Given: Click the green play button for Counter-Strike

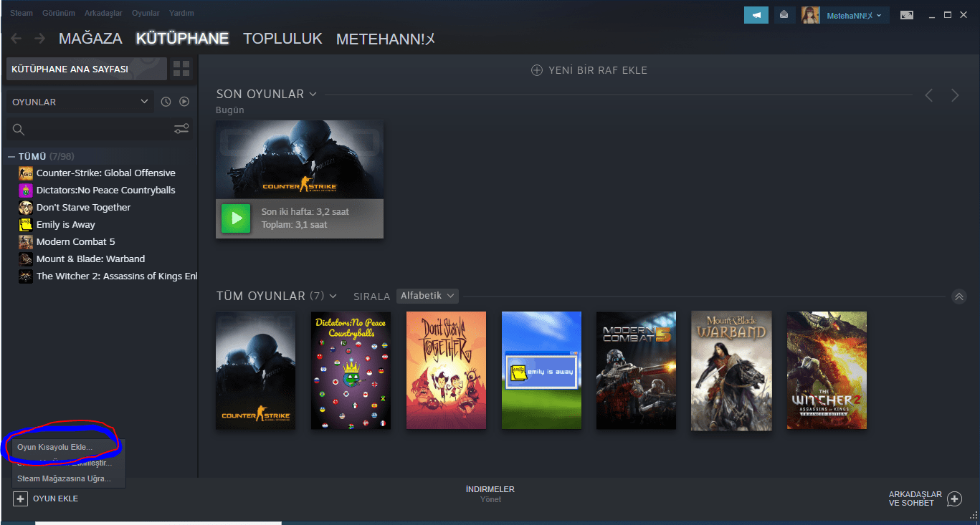Looking at the screenshot, I should 236,218.
